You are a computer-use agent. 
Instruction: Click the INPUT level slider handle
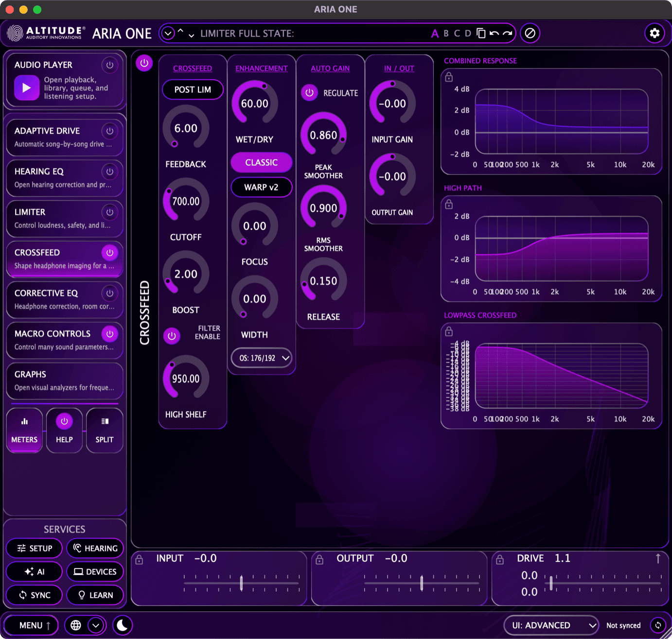[x=242, y=583]
